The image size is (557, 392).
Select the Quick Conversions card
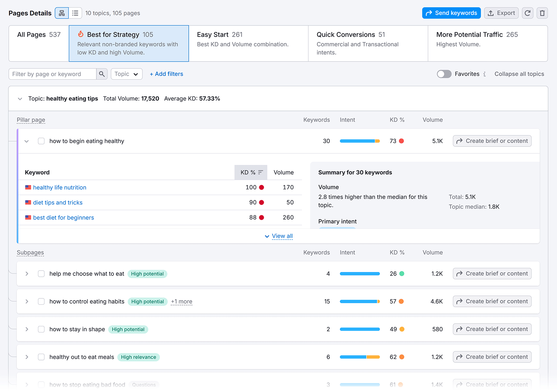point(368,43)
